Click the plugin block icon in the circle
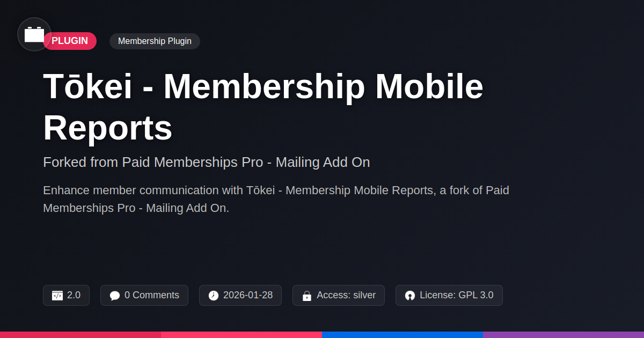644x338 pixels. tap(34, 34)
